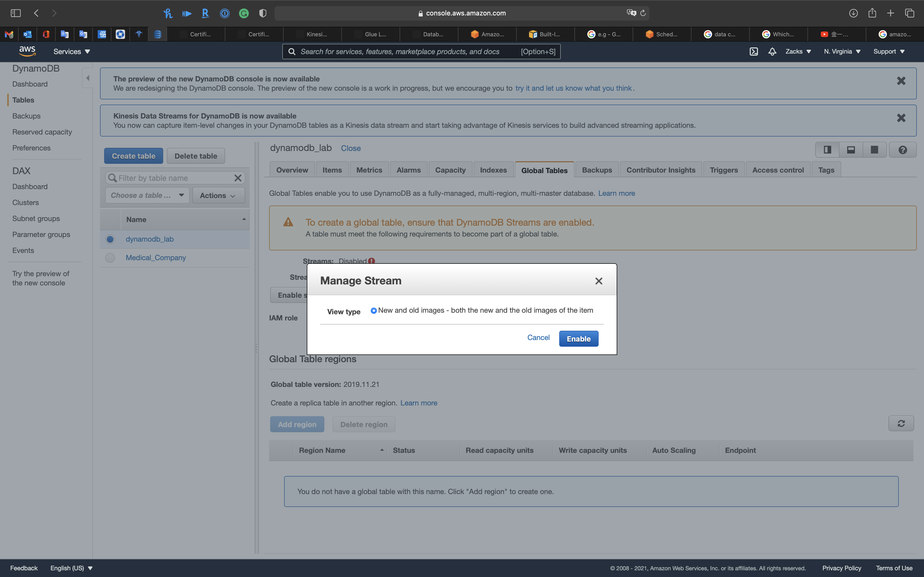The image size is (924, 577).
Task: Open the help question mark icon
Action: coord(902,150)
